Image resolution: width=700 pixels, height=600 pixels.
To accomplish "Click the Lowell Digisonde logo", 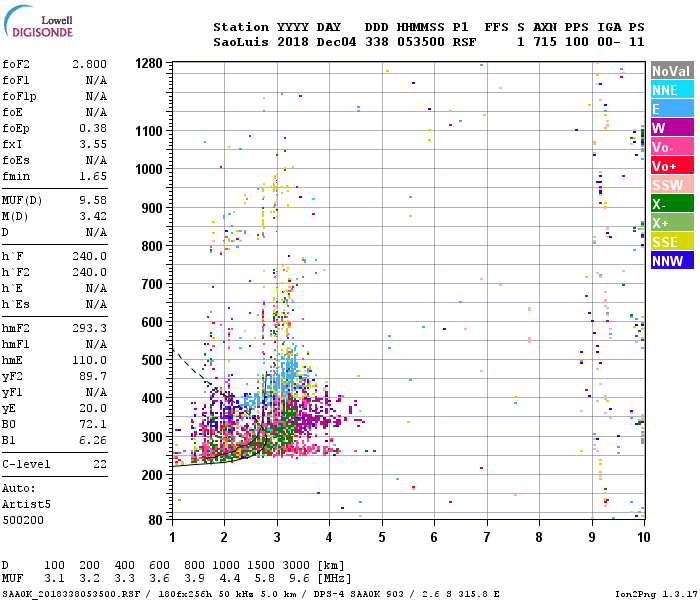I will (38, 21).
